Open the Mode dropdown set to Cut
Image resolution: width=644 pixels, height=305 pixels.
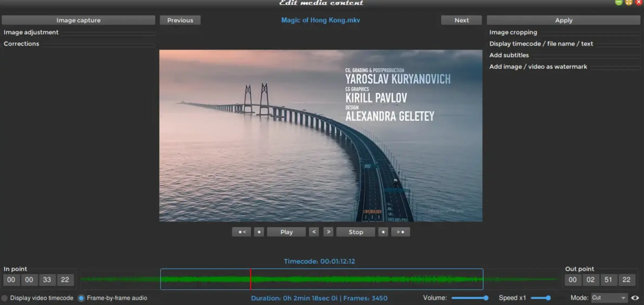[609, 298]
